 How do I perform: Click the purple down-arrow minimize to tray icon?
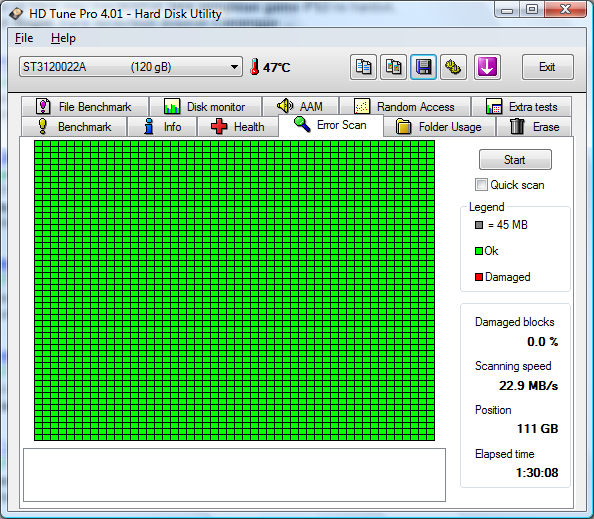click(487, 67)
